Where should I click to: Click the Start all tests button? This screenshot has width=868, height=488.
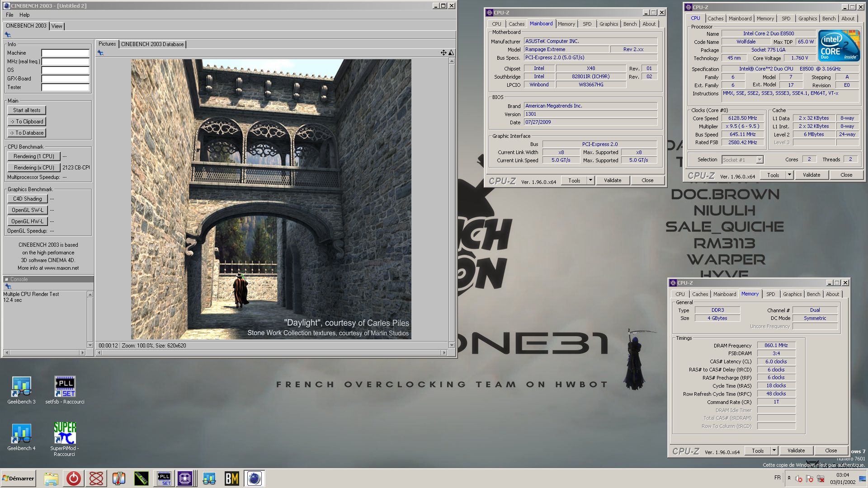pyautogui.click(x=27, y=110)
